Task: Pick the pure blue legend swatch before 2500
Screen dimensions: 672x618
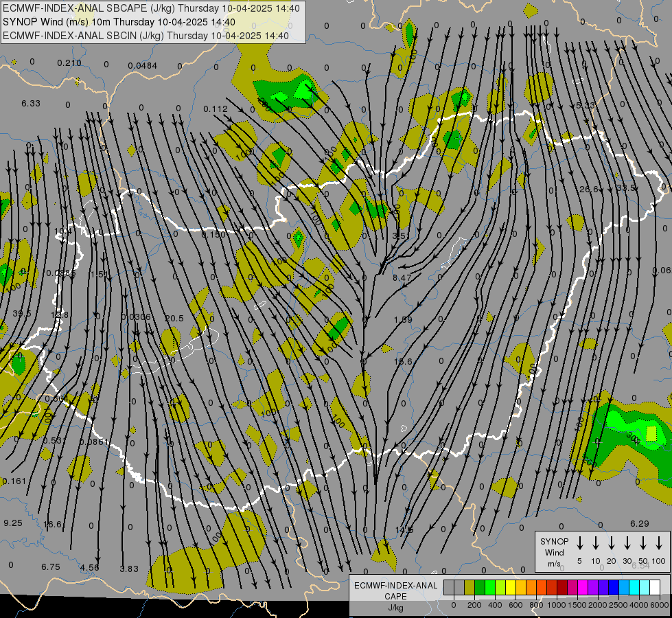Action: [613, 588]
